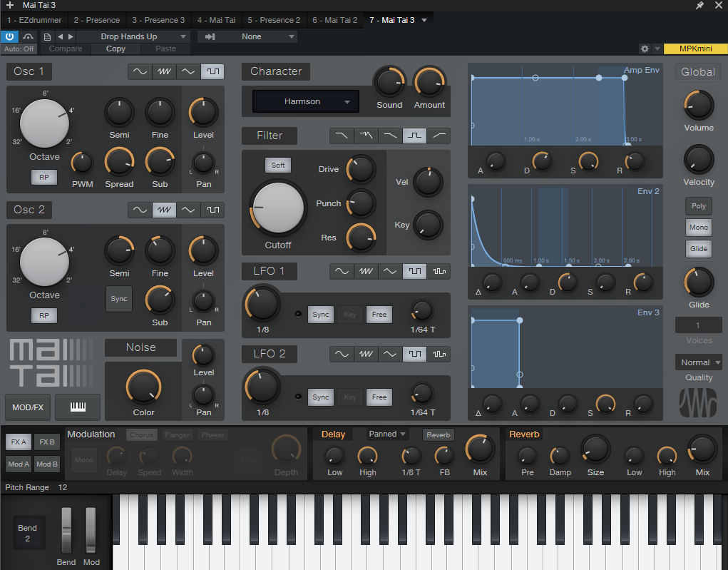Select last high-pass filter type icon
Image resolution: width=728 pixels, height=570 pixels.
[x=439, y=136]
